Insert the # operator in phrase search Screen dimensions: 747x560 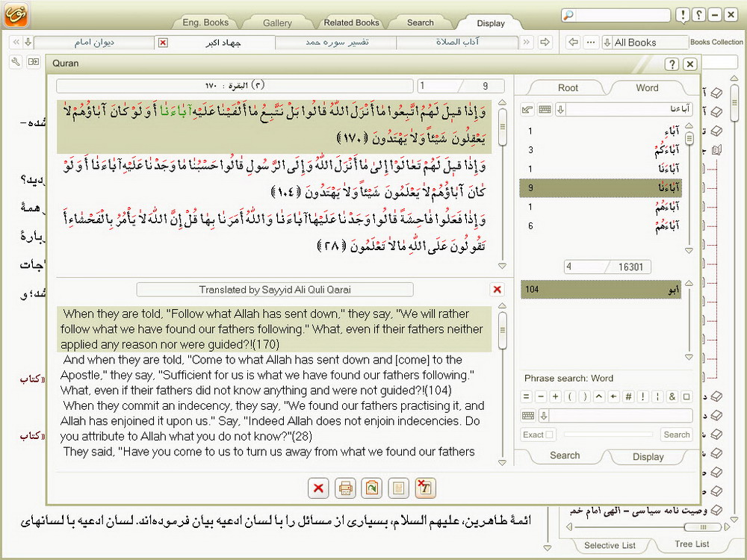pyautogui.click(x=628, y=396)
